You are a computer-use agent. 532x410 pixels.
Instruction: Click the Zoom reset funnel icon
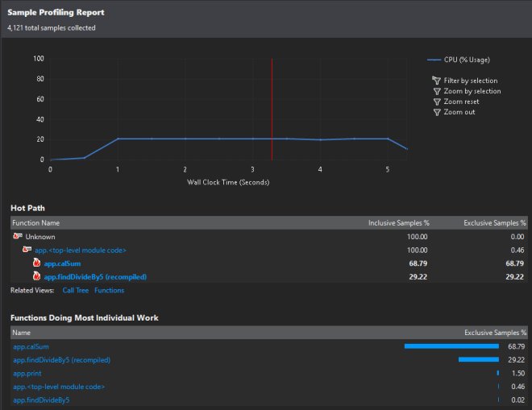[x=437, y=101]
